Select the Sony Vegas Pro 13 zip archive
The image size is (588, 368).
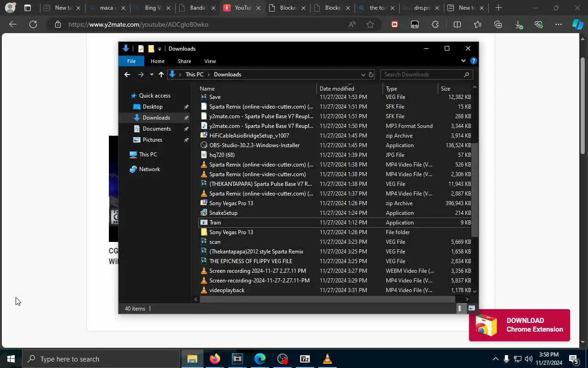[x=335, y=203]
